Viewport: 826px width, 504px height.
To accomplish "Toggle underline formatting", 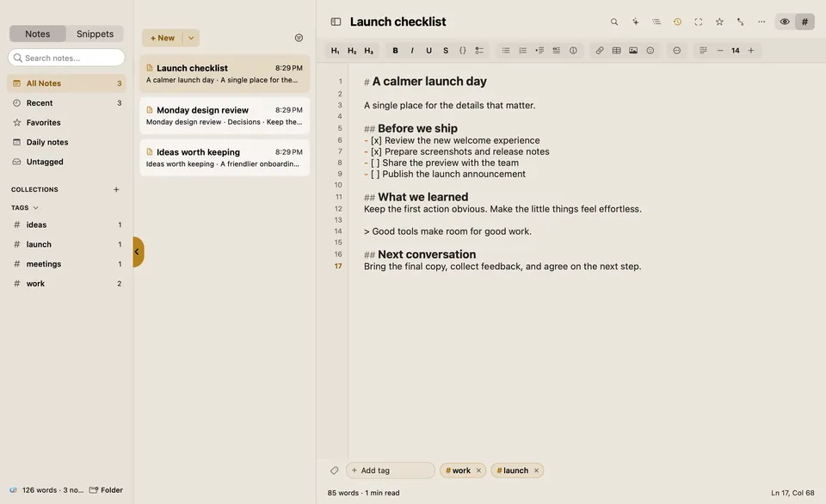I will 428,51.
